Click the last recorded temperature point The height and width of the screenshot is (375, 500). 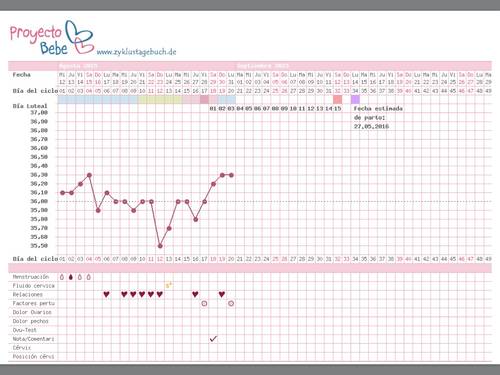pyautogui.click(x=231, y=175)
